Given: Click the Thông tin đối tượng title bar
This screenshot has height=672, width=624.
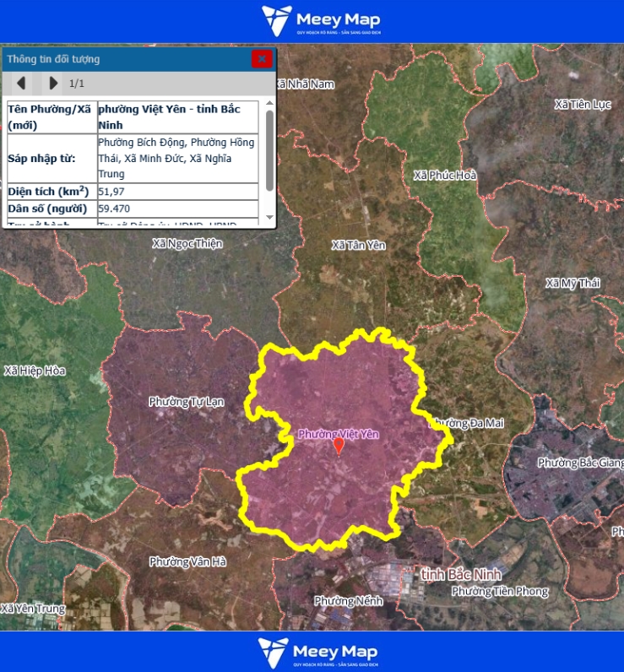Looking at the screenshot, I should tap(127, 59).
